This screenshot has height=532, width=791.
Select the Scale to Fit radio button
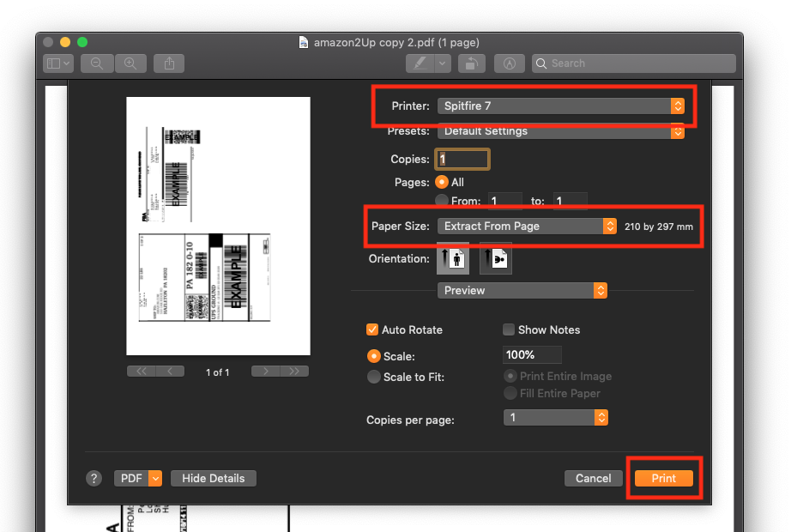[374, 377]
